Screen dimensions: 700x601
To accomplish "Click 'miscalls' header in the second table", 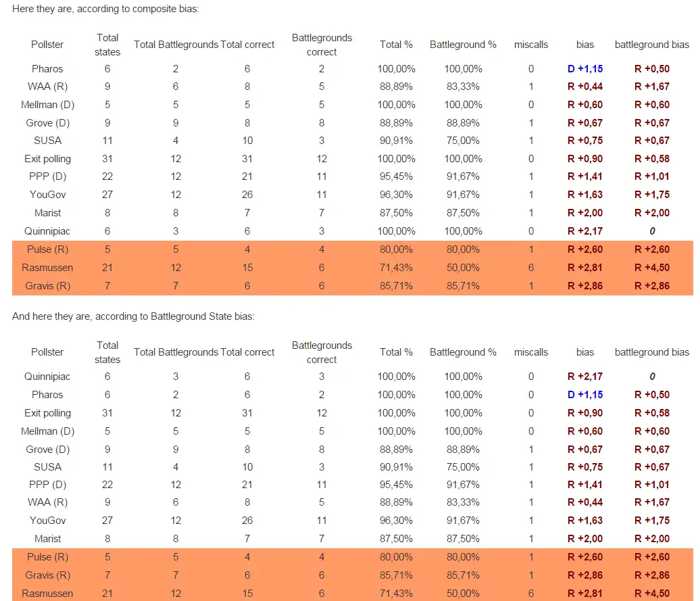I will tap(531, 352).
